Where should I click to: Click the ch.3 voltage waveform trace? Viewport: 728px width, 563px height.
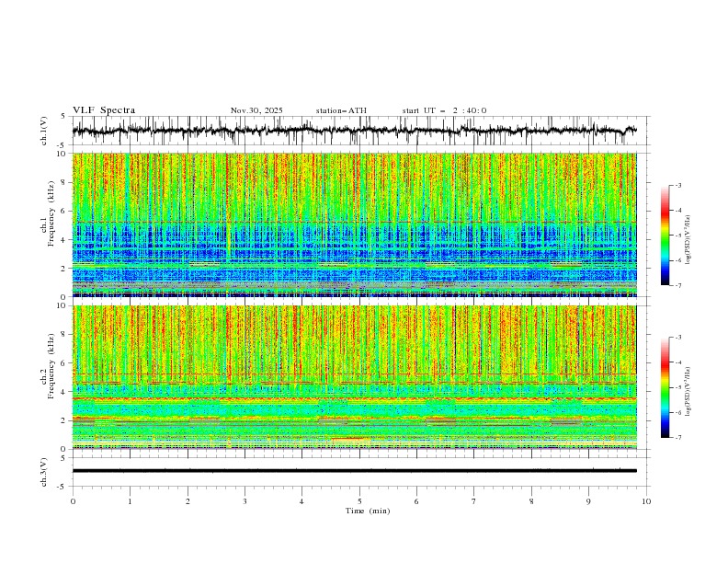pos(355,471)
